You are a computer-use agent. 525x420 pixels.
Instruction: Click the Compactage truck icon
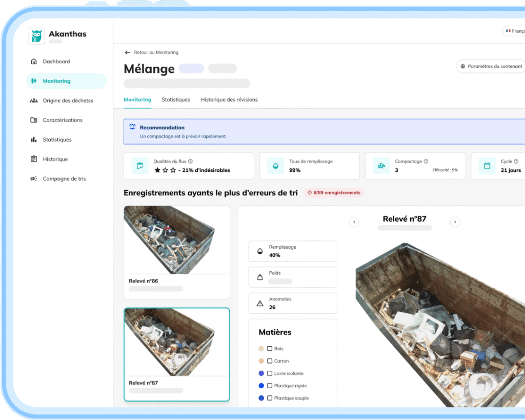[x=381, y=166]
